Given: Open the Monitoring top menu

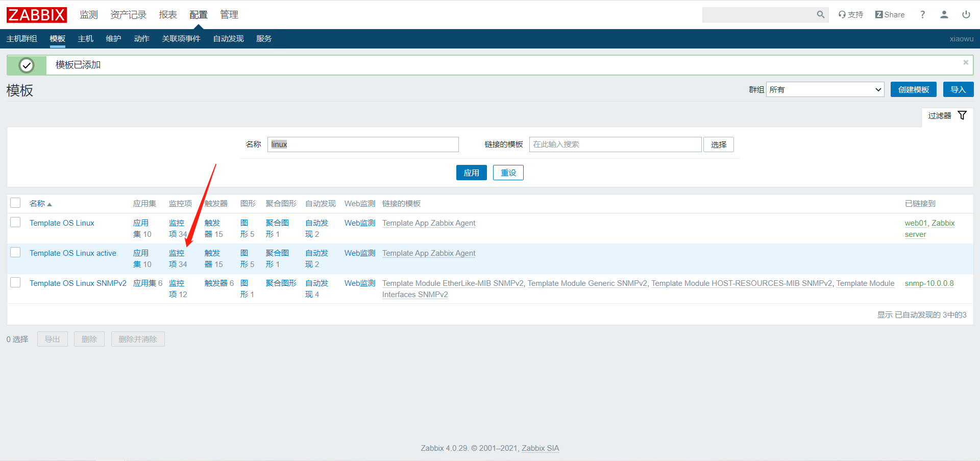Looking at the screenshot, I should coord(88,15).
